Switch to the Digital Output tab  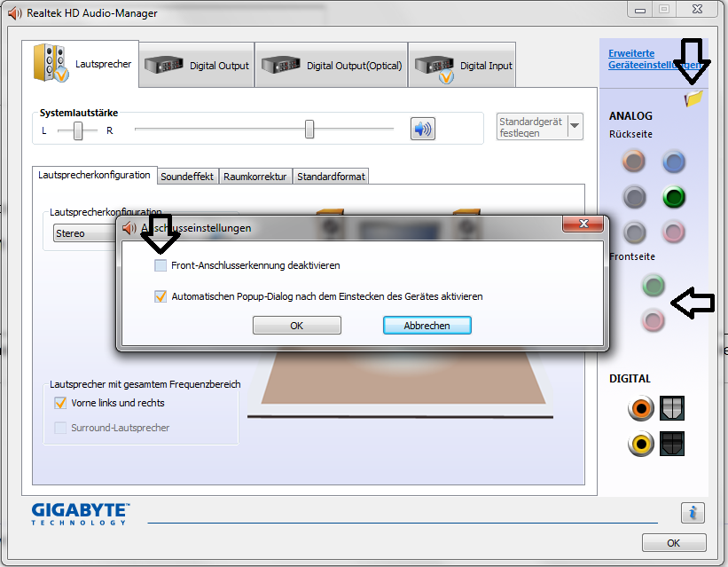(x=197, y=65)
